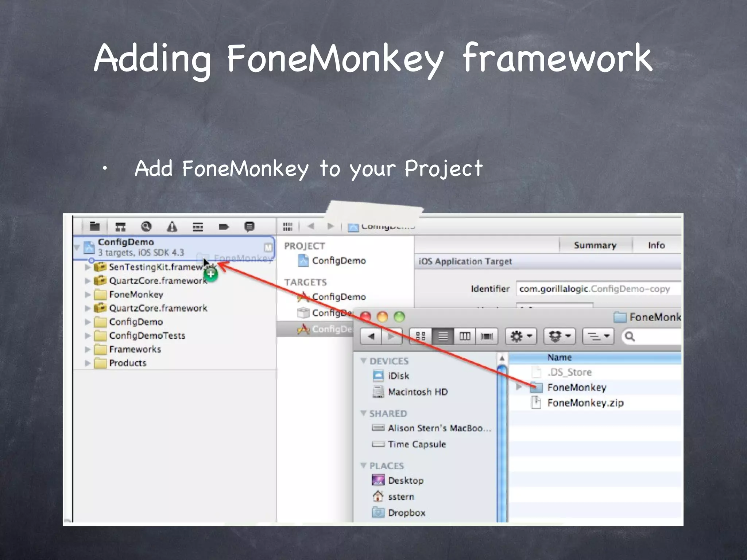
Task: Open Finder gear action menu
Action: click(x=520, y=336)
